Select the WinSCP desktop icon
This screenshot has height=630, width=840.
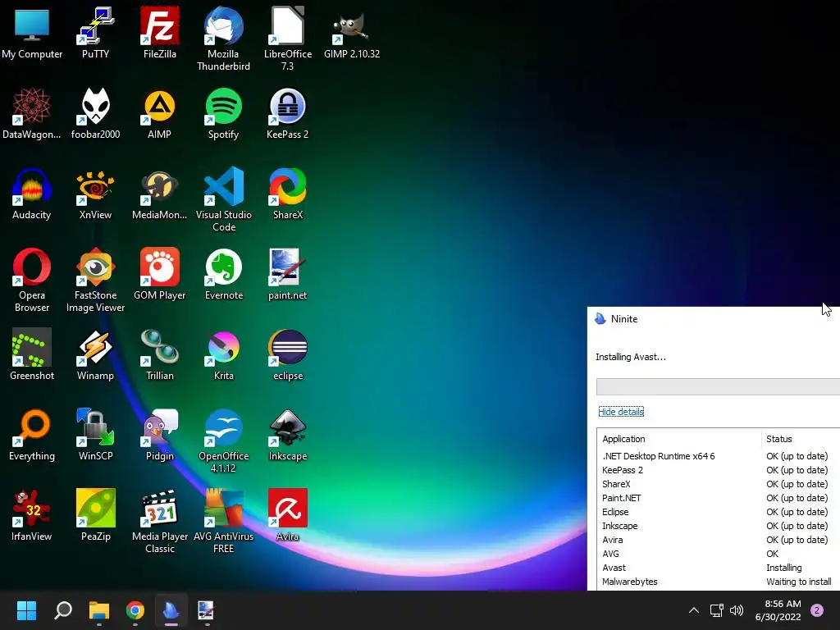coord(95,435)
